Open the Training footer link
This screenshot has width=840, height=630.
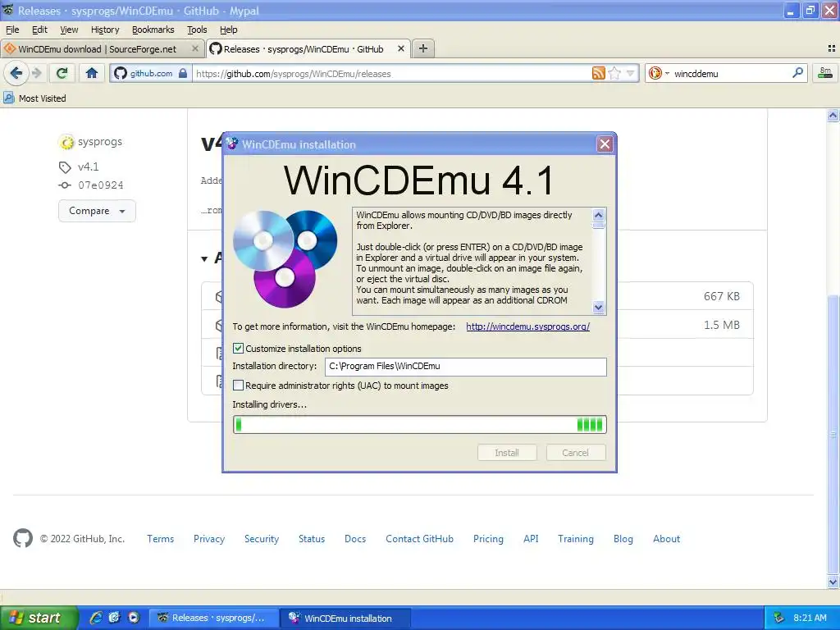point(575,539)
